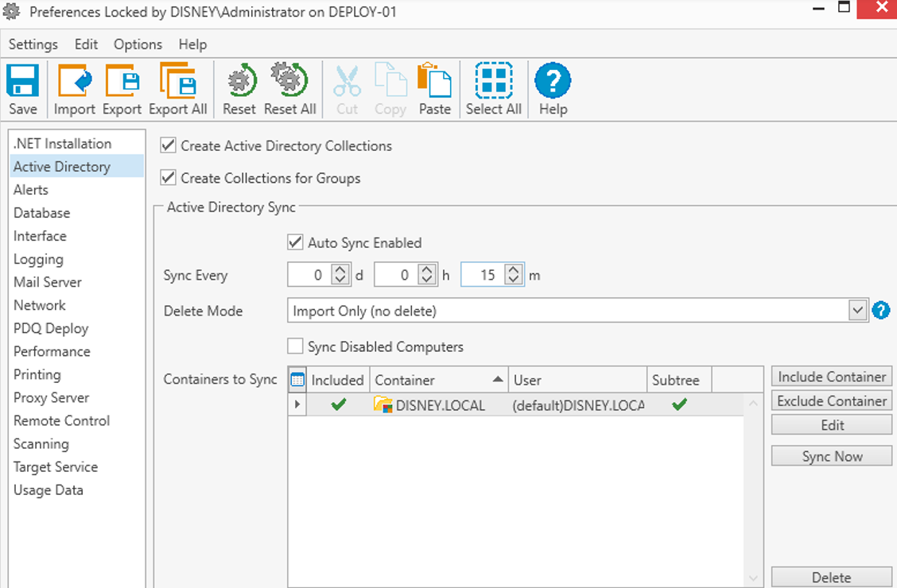Click the Export All toolbar icon

coord(177,80)
